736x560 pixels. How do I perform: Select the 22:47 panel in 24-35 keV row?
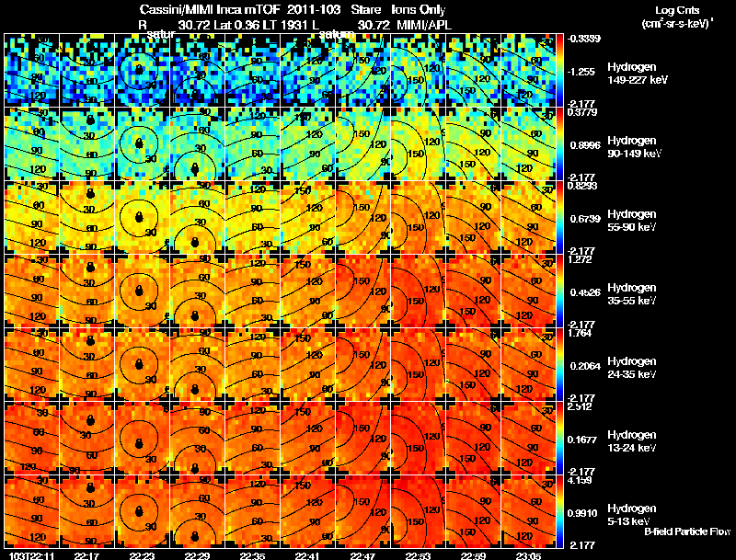pos(362,365)
